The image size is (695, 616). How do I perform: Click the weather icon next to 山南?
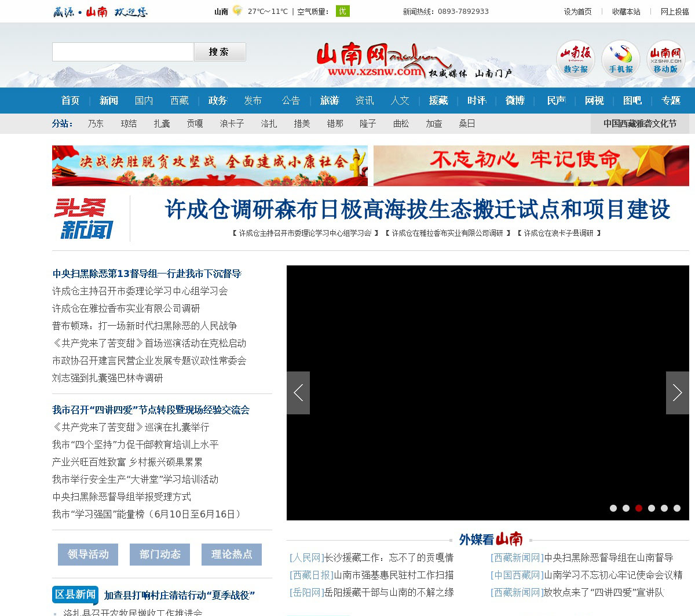click(x=237, y=10)
